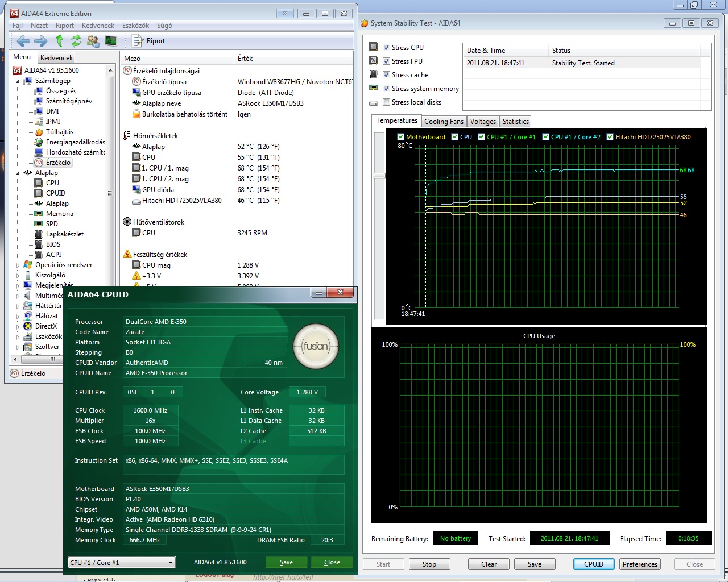This screenshot has width=728, height=582.
Task: Expand the DirectX tree node
Action: tap(18, 327)
